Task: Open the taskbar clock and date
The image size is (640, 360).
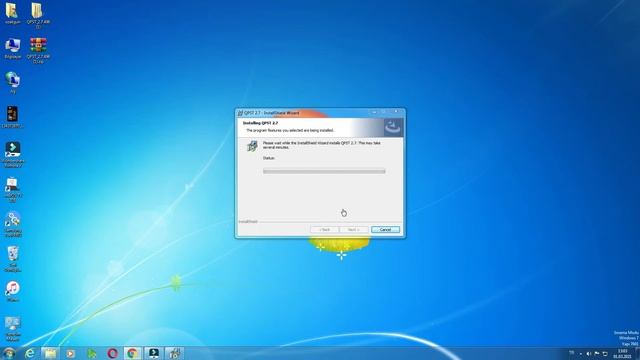Action: coord(622,354)
